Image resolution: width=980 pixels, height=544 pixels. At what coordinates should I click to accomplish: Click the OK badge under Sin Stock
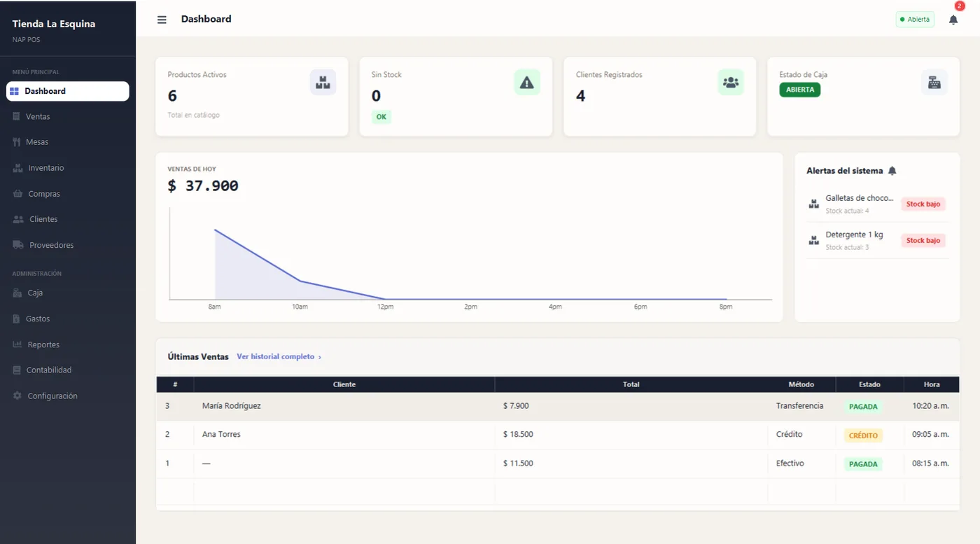click(381, 117)
